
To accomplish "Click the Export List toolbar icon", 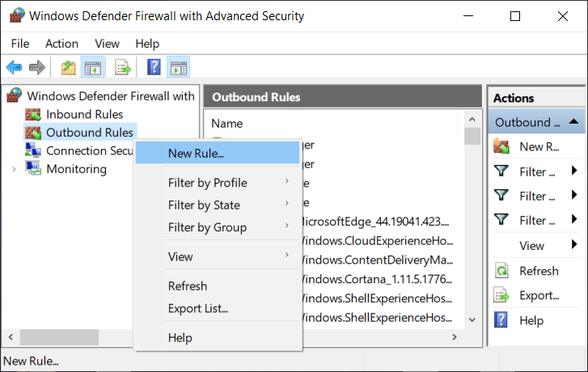I will (x=123, y=67).
